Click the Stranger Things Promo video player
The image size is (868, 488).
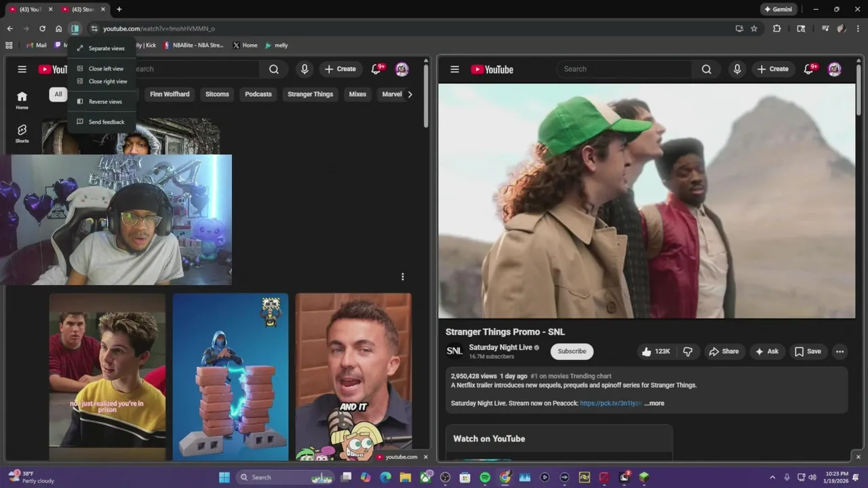(647, 201)
